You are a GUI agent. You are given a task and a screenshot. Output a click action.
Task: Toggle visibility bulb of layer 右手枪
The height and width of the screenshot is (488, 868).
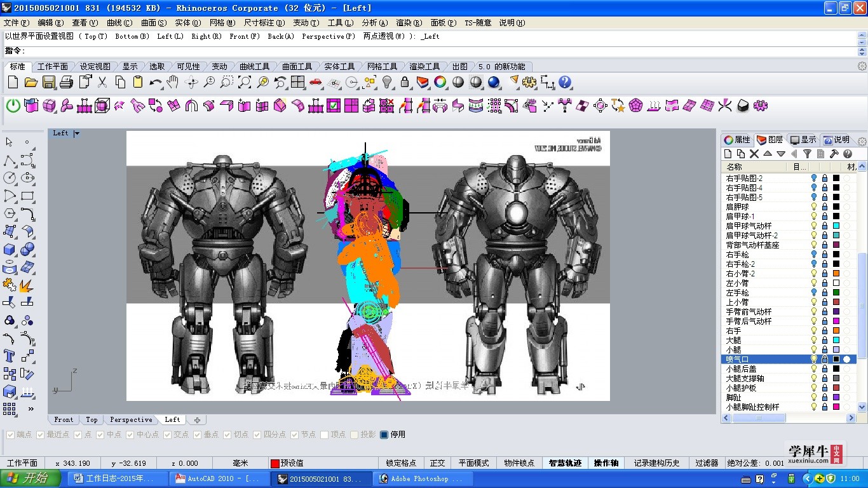click(x=814, y=254)
